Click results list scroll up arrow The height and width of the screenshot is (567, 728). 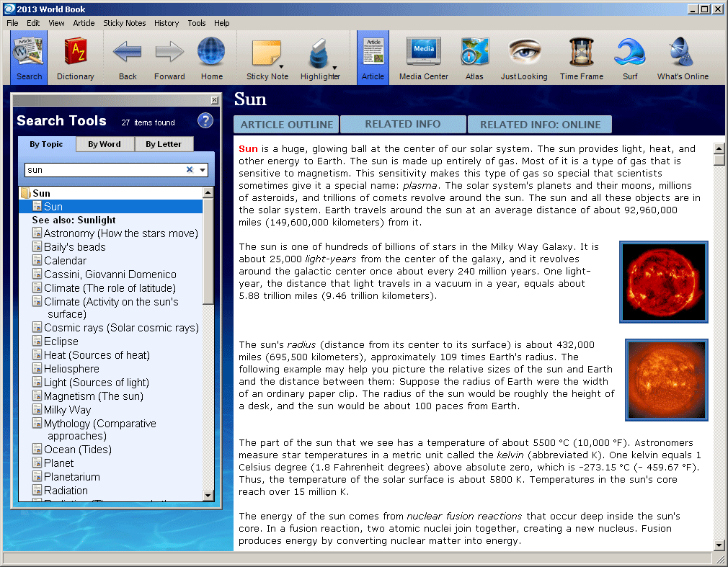tap(208, 192)
